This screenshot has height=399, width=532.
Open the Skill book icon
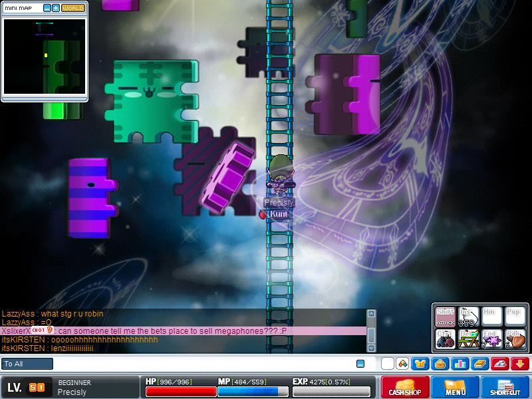pos(480,364)
